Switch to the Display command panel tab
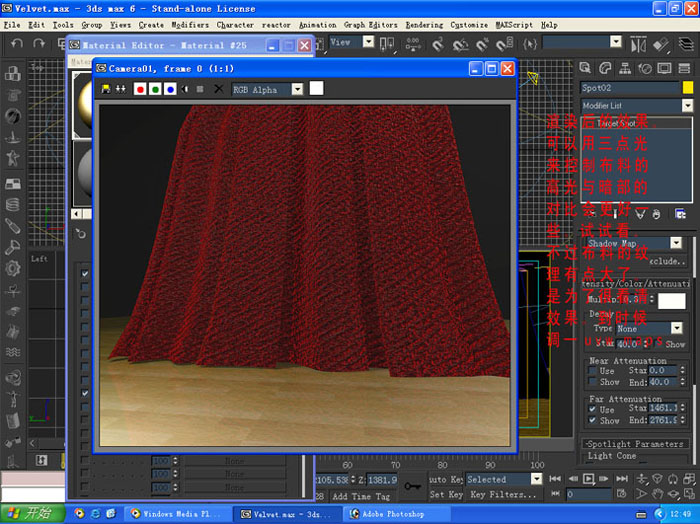Screen dimensions: 700x524 click(664, 68)
